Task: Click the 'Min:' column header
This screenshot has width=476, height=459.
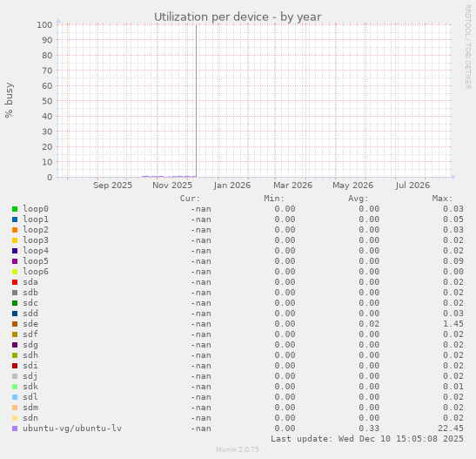Action: [274, 199]
